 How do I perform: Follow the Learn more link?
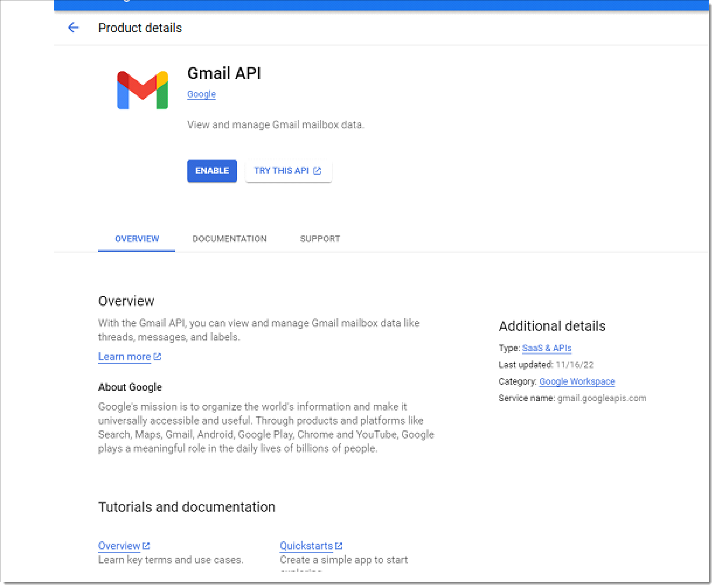click(x=124, y=356)
